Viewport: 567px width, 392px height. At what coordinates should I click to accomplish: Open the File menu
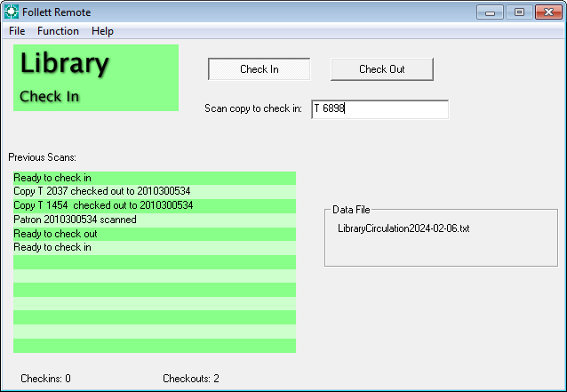point(17,31)
